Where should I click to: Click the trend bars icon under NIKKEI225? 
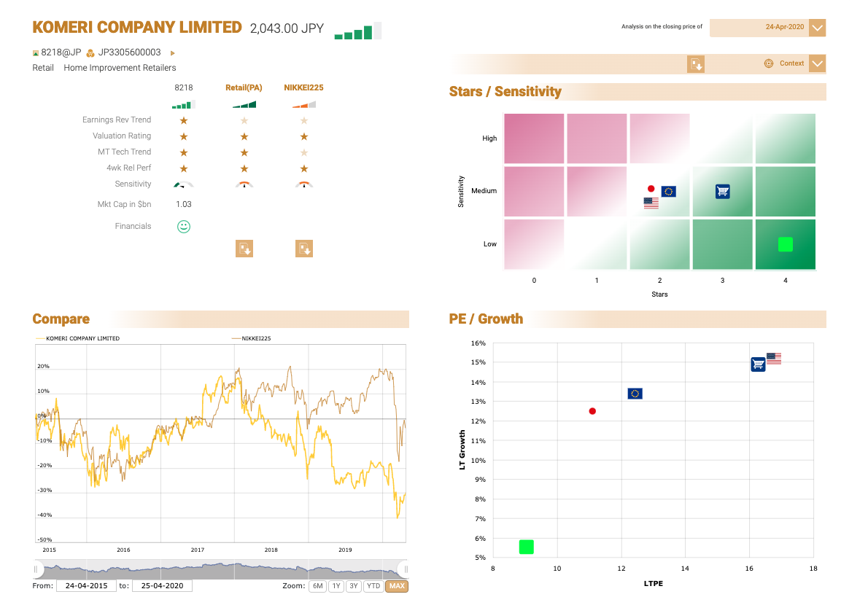tap(304, 104)
